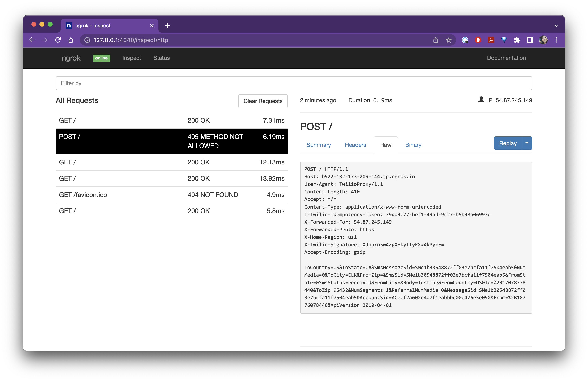Bookmark the page with the star icon

449,40
